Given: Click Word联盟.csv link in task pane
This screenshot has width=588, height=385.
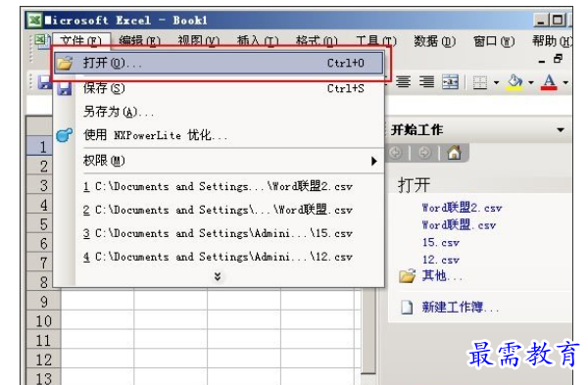Looking at the screenshot, I should [x=459, y=225].
